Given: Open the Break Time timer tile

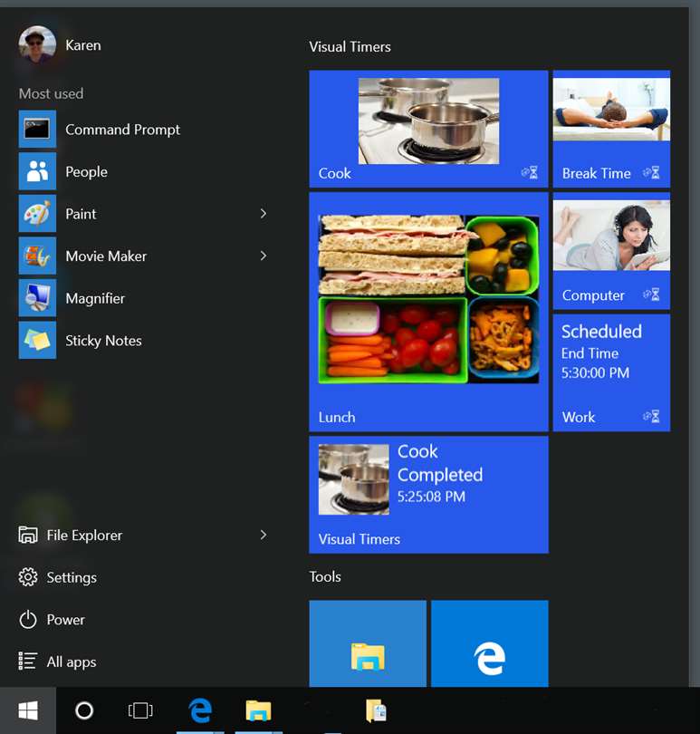Looking at the screenshot, I should pyautogui.click(x=611, y=129).
